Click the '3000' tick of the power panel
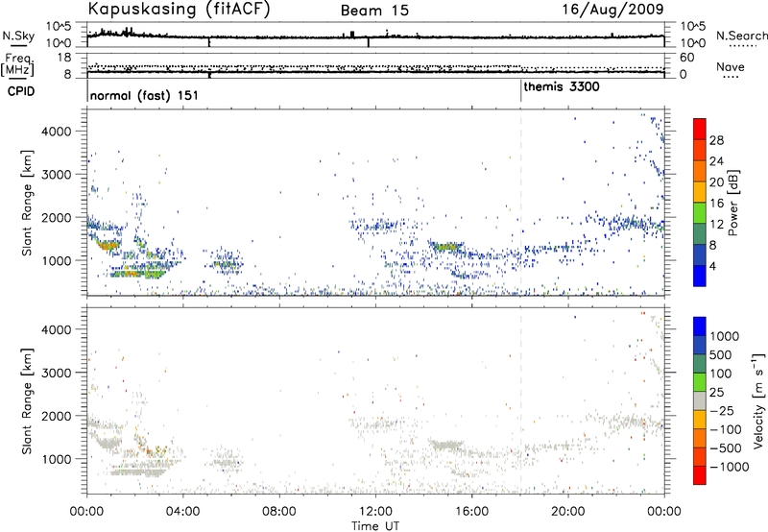The width and height of the screenshot is (768, 532). click(x=57, y=175)
